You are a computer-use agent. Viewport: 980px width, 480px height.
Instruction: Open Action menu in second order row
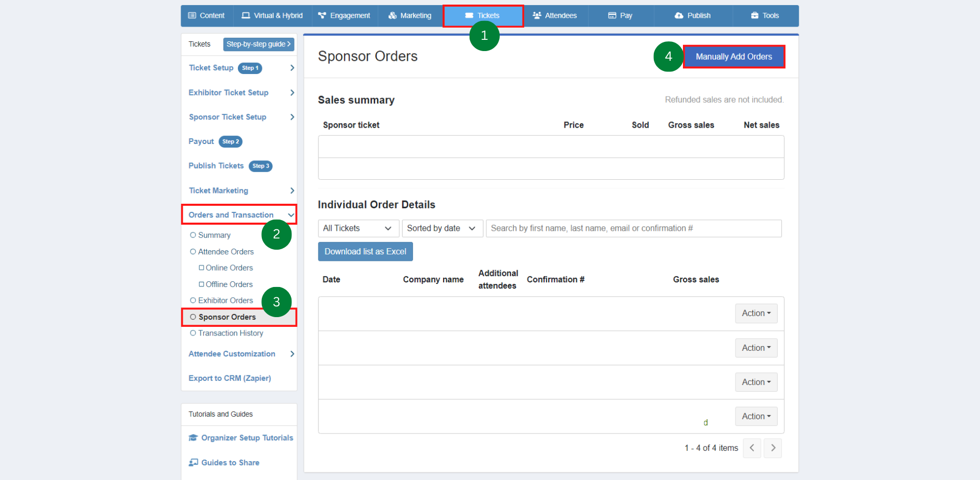point(756,348)
